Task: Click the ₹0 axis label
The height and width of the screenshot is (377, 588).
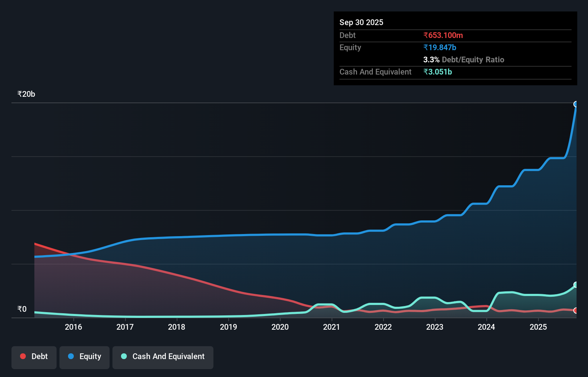Action: (21, 309)
